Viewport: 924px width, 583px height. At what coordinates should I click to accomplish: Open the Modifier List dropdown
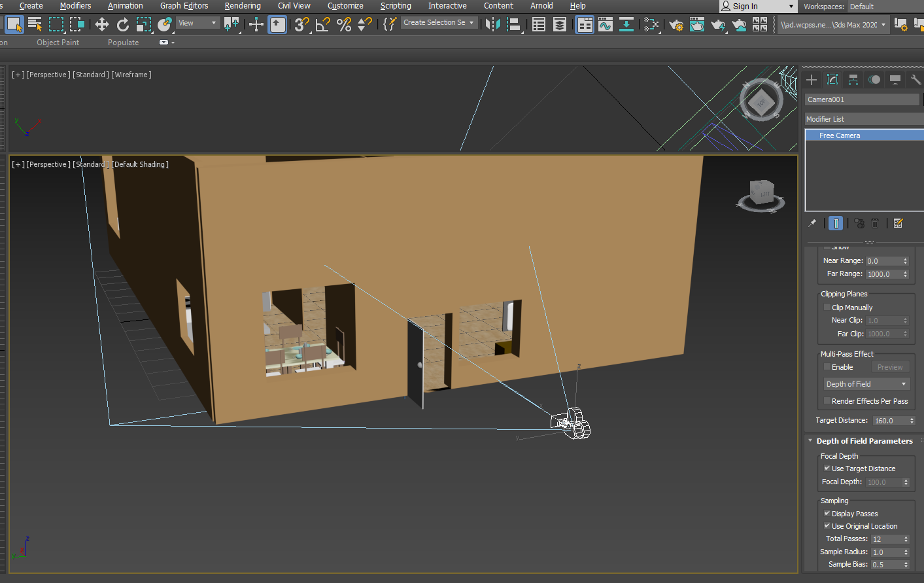(864, 119)
